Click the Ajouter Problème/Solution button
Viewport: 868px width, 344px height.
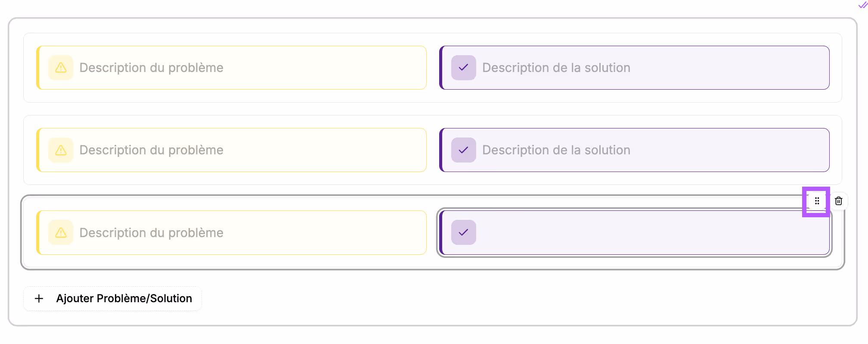coord(112,298)
